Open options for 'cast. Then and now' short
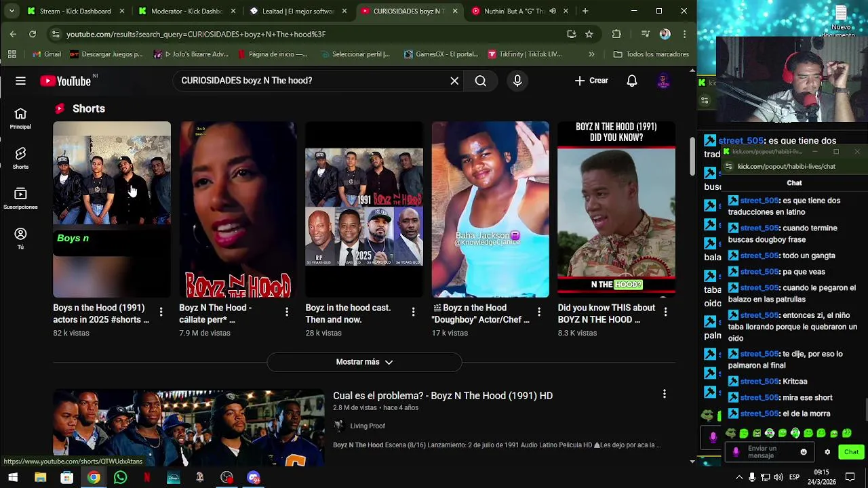The height and width of the screenshot is (488, 868). point(413,312)
